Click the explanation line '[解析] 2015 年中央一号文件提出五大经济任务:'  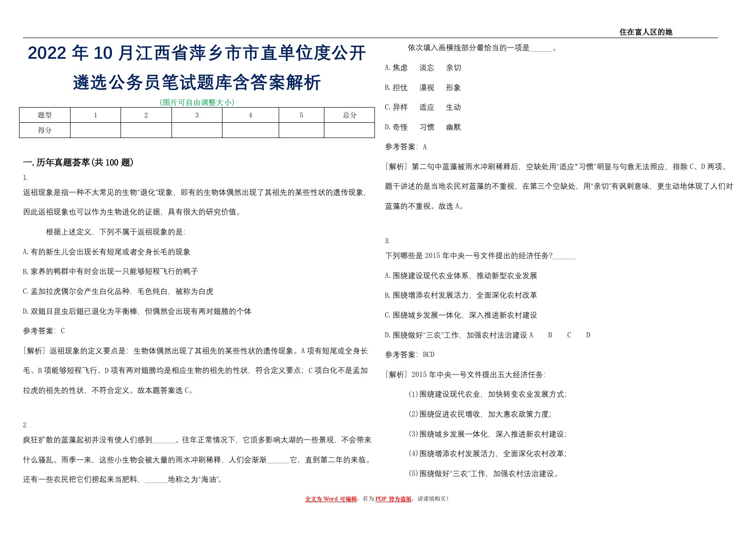[465, 375]
